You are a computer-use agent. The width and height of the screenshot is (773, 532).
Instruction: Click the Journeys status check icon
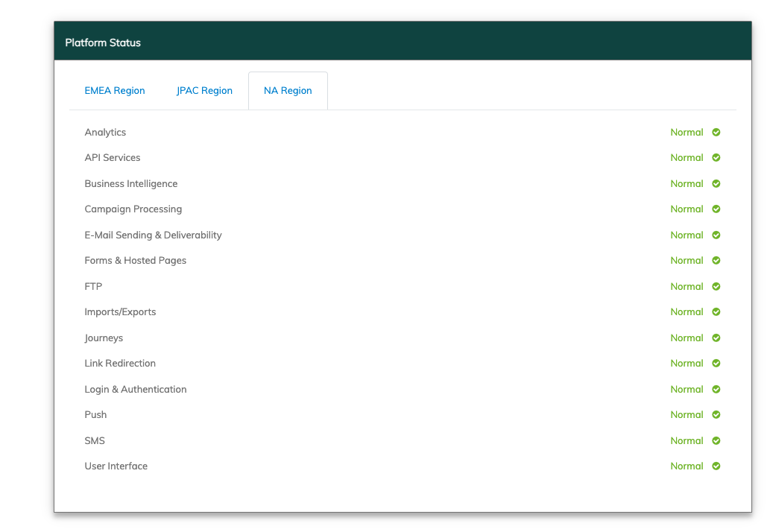tap(716, 338)
